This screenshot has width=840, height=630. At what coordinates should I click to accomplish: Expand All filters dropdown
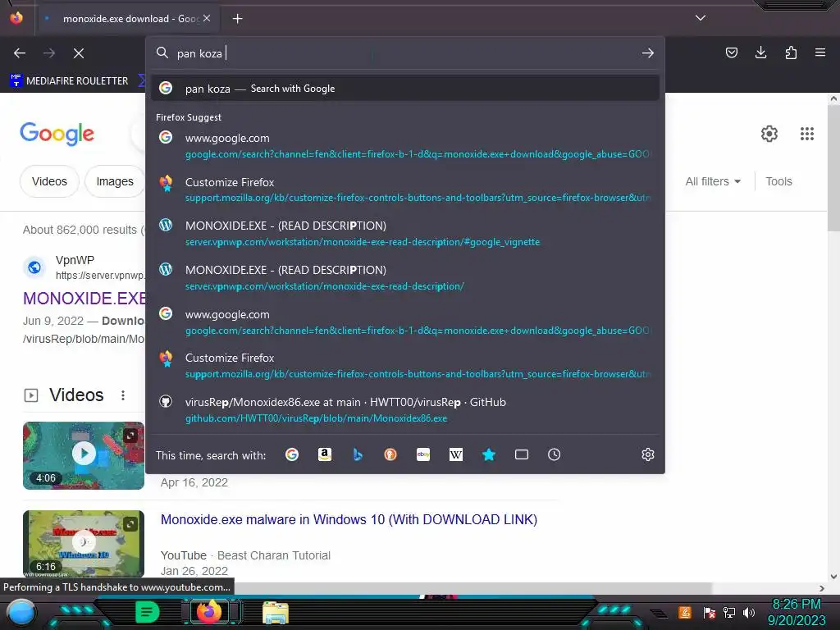coord(713,181)
